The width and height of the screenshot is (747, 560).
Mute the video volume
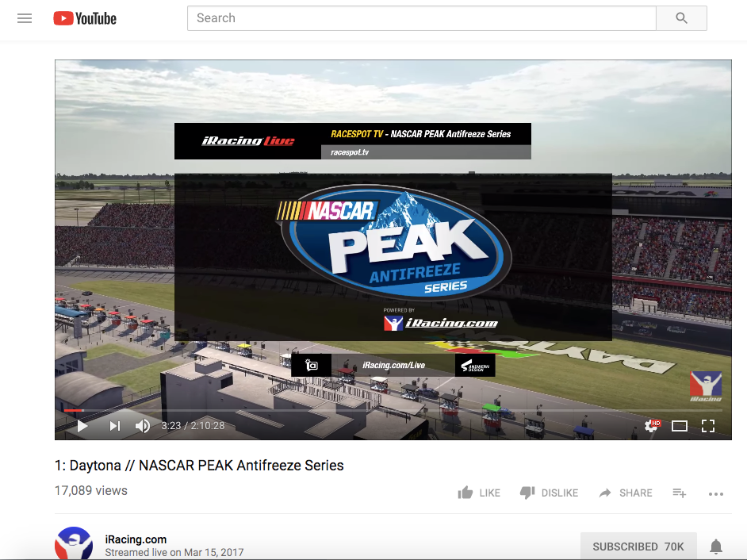pyautogui.click(x=143, y=426)
